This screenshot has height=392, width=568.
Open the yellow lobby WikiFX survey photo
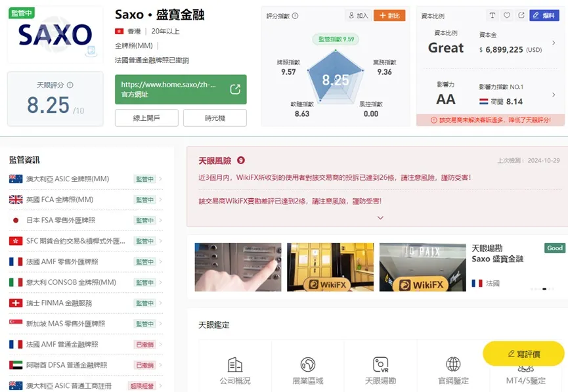[330, 267]
